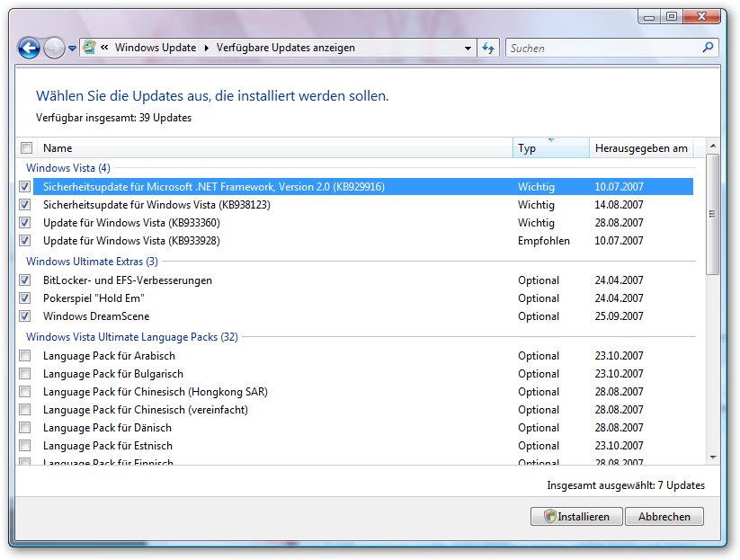
Task: Sort by Herausgegeben am column header
Action: click(x=641, y=148)
